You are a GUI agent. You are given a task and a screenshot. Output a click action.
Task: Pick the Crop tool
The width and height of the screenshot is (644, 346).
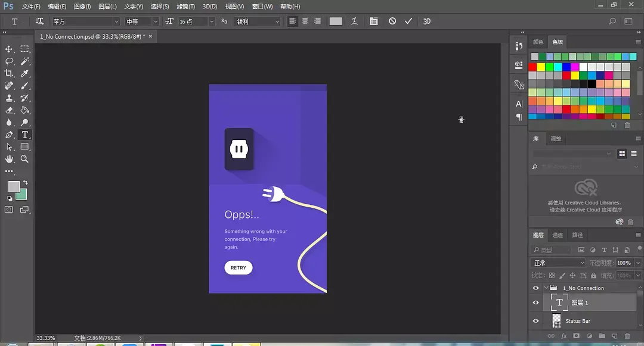click(9, 73)
